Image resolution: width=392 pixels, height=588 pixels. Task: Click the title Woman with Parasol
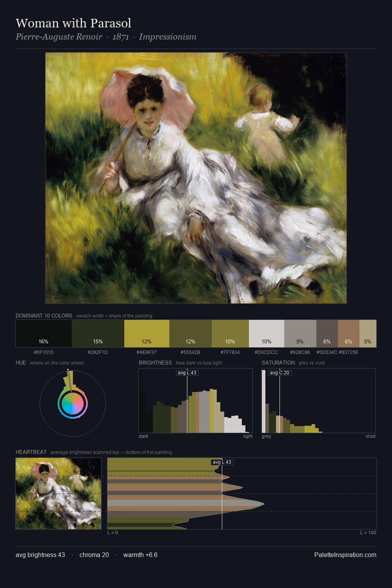(73, 23)
